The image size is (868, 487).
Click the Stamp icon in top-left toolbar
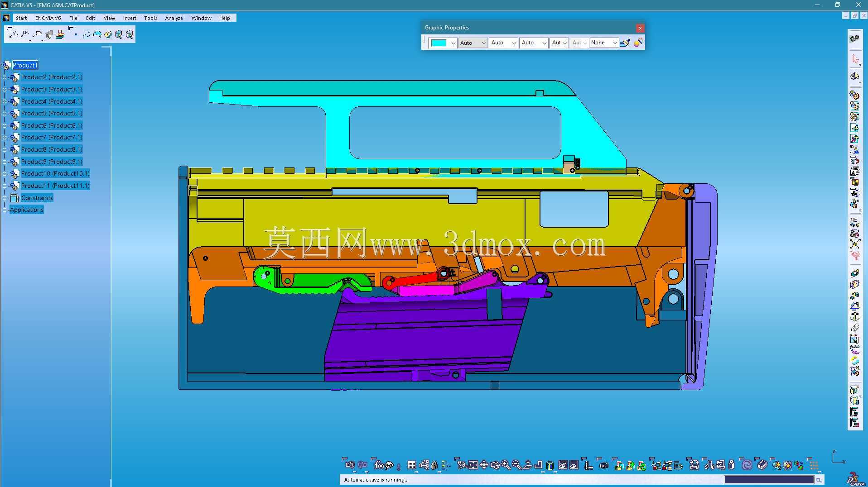click(60, 34)
